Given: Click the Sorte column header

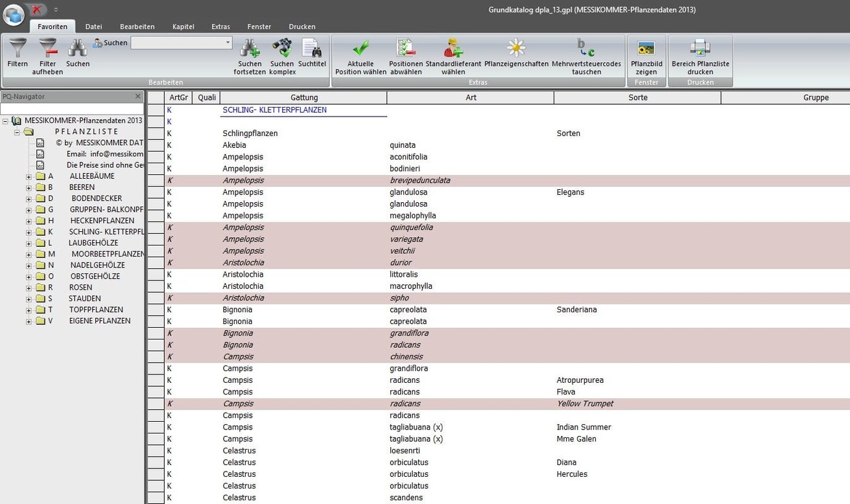Looking at the screenshot, I should pyautogui.click(x=638, y=98).
